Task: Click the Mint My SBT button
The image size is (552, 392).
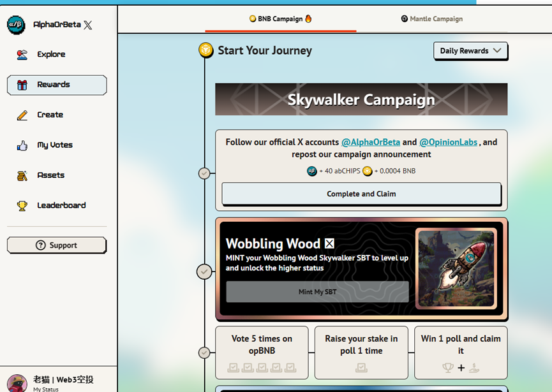Action: (317, 292)
